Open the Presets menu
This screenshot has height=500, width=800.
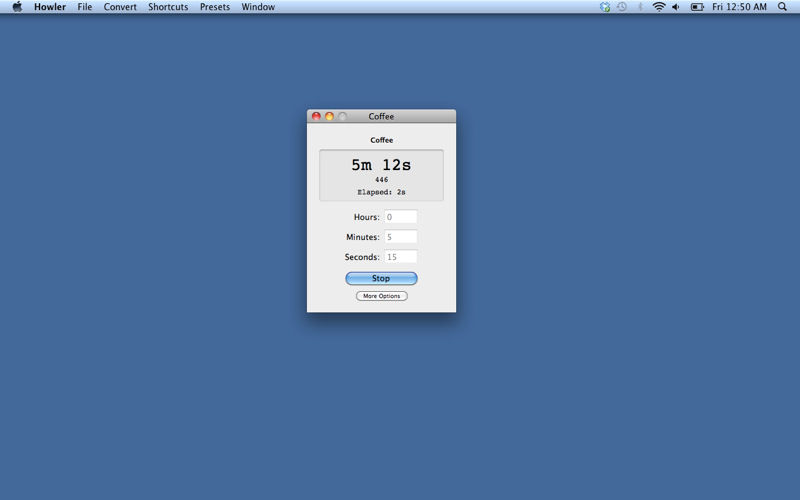coord(215,7)
